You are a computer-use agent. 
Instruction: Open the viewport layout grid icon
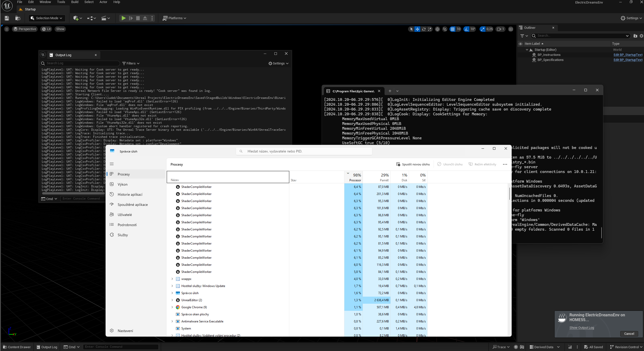511,29
